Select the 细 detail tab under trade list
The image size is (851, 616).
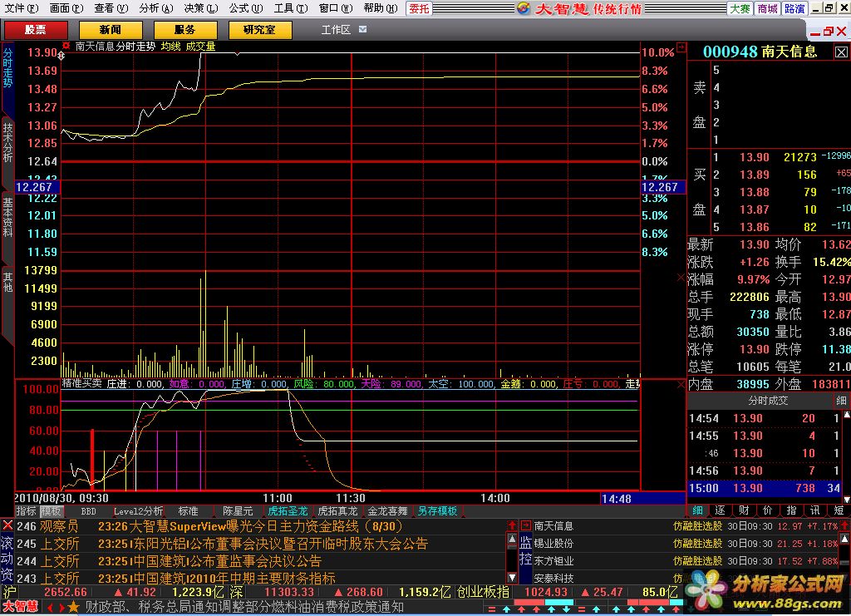(697, 510)
